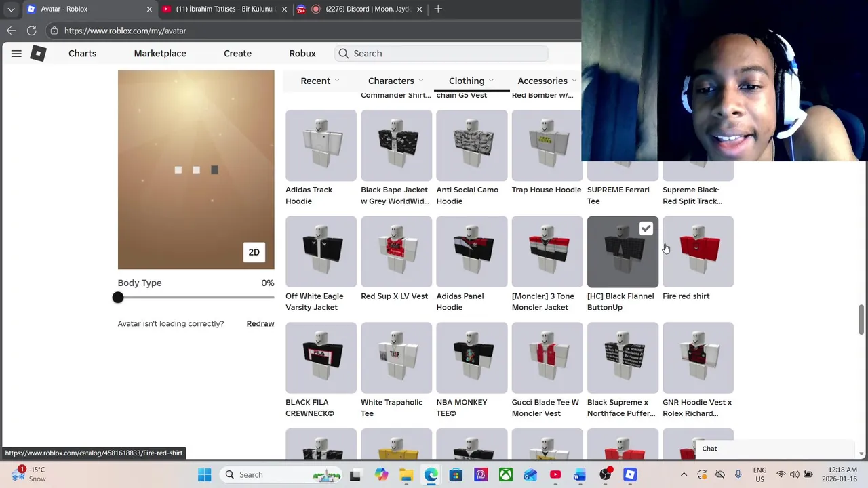
Task: Open Microsoft Store from the taskbar
Action: pos(456,475)
